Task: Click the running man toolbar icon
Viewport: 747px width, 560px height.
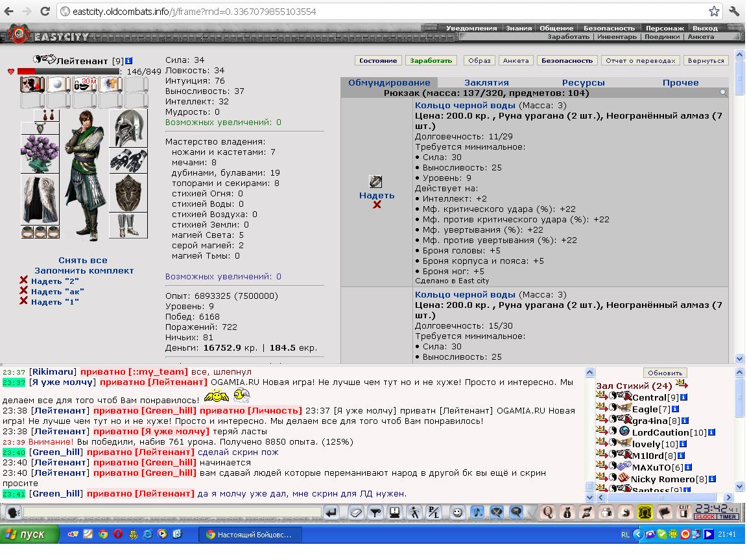Action: [x=414, y=513]
